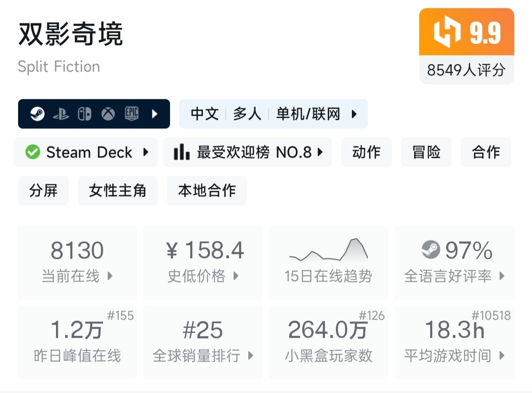Click the Steam logo next to 97%
The image size is (532, 393).
(x=431, y=251)
